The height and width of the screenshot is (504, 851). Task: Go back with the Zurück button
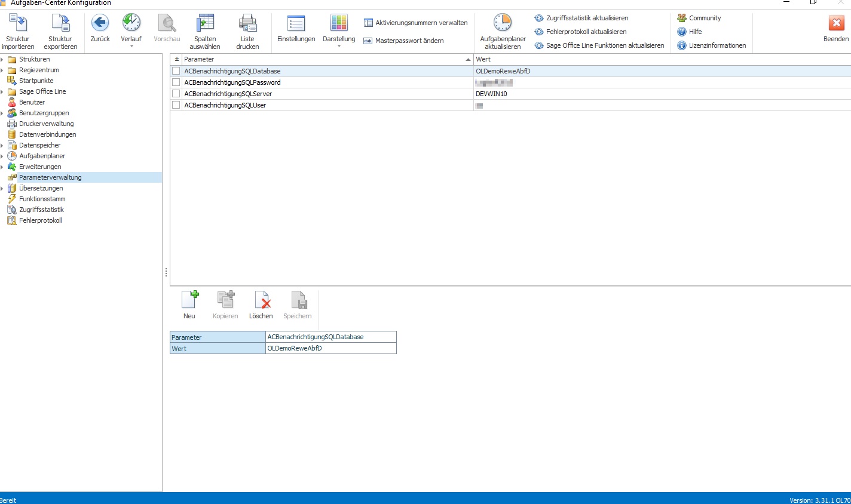click(100, 29)
